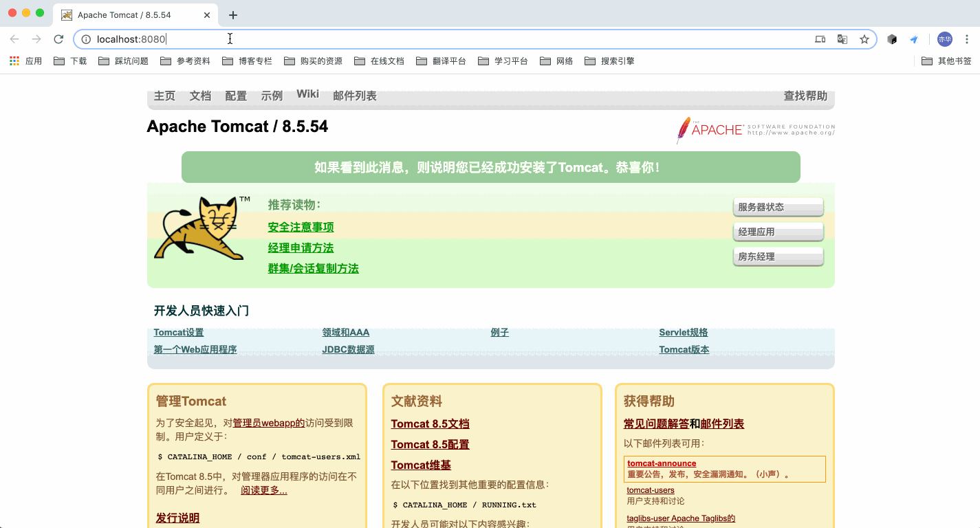Open 其他书签 bookmark folder
Image resolution: width=980 pixels, height=528 pixels.
click(946, 61)
